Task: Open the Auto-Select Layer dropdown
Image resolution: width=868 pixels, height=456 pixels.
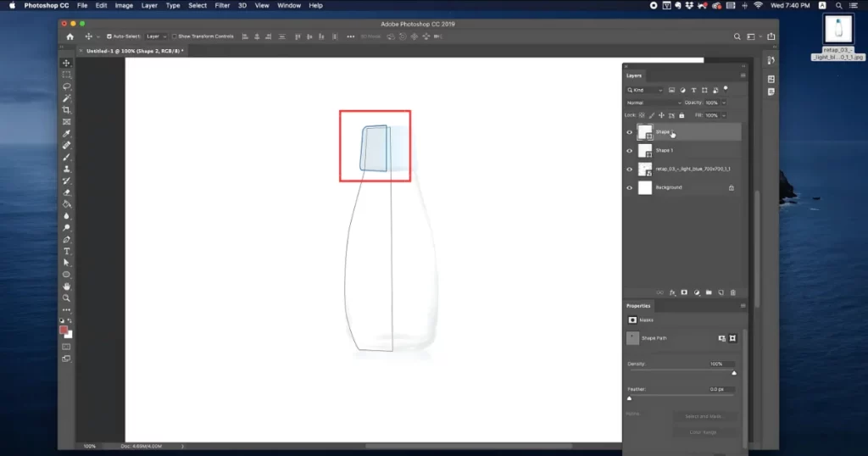Action: point(156,36)
